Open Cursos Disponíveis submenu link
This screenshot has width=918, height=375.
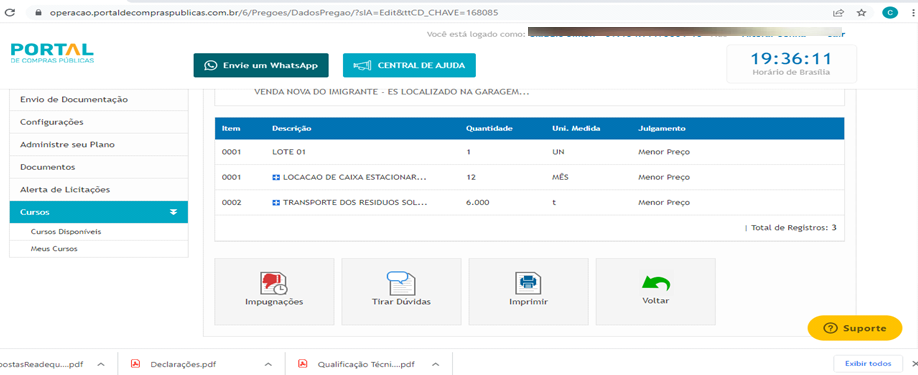pyautogui.click(x=66, y=232)
